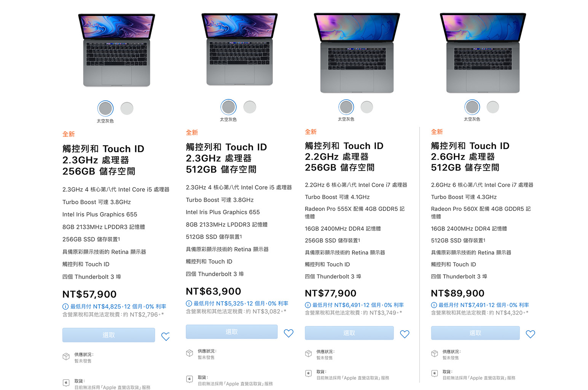Open the NT$7,491 monthly installment link
Screen dimensions: 588x390
click(484, 305)
